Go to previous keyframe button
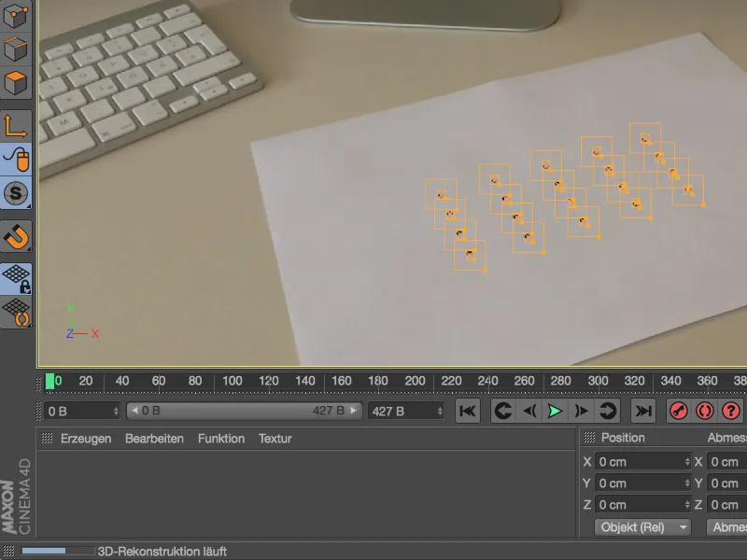This screenshot has width=747, height=560. point(503,411)
